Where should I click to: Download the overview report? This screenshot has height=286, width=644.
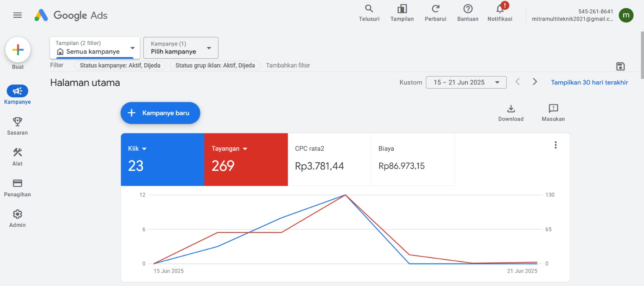(x=511, y=109)
